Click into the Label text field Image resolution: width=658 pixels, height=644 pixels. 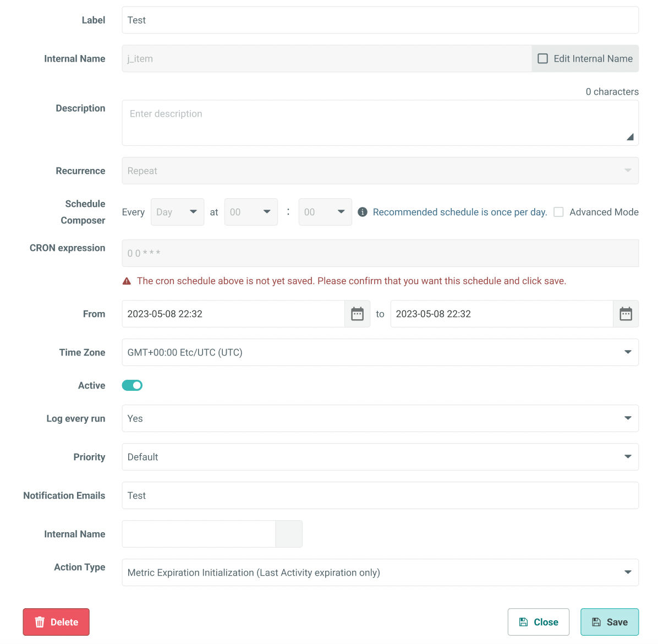(380, 20)
